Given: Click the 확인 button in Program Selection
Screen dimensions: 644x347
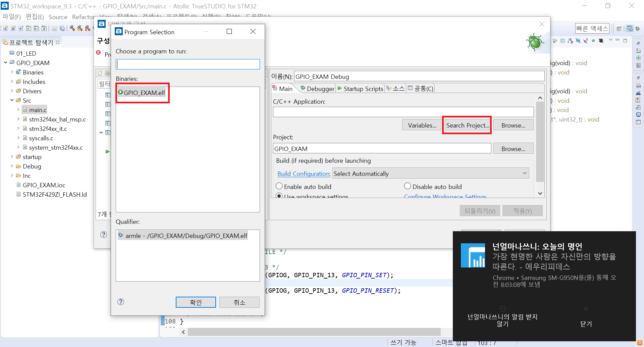Looking at the screenshot, I should pos(196,302).
